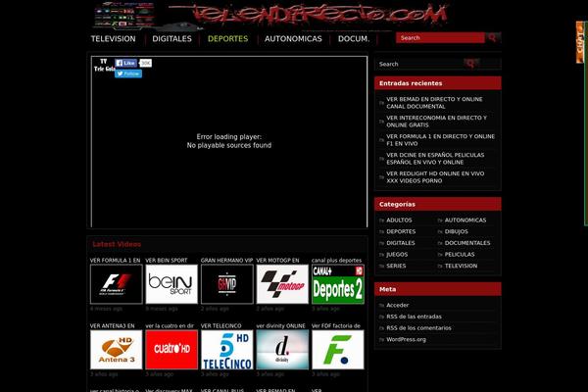Image resolution: width=588 pixels, height=392 pixels.
Task: Open the Canal+ Deportes 2 thumbnail
Action: click(338, 284)
